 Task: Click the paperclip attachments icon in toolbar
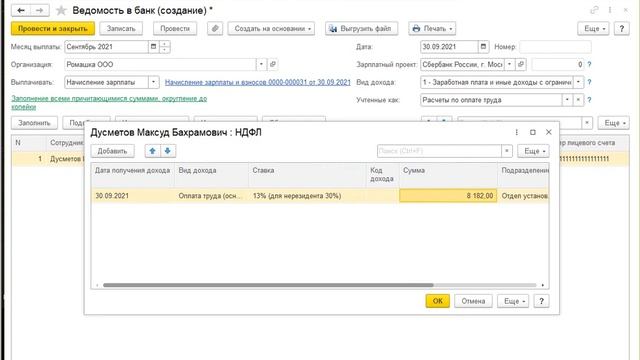click(215, 29)
